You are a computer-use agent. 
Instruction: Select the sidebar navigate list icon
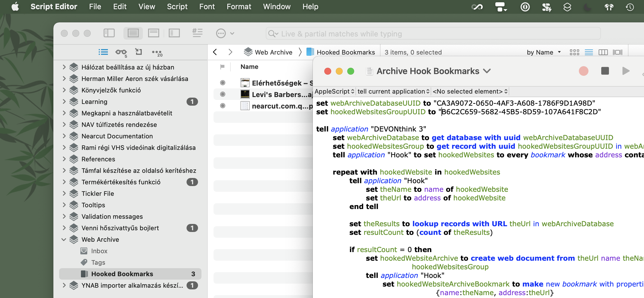[103, 52]
